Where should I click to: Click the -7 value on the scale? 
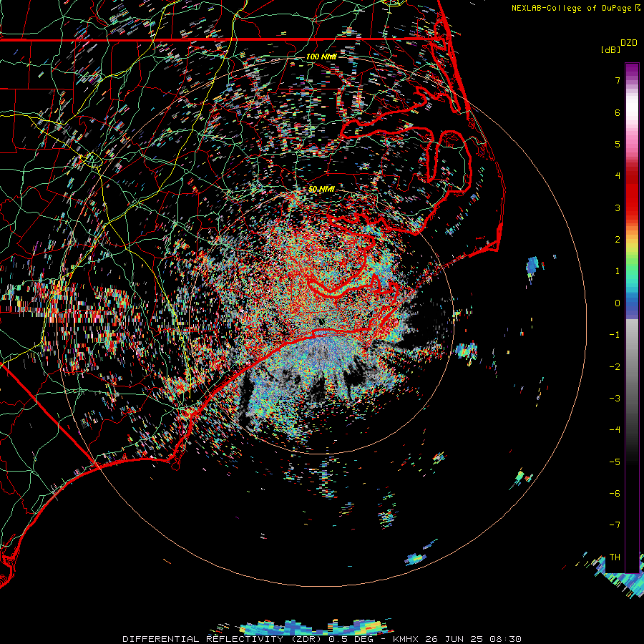(x=615, y=525)
